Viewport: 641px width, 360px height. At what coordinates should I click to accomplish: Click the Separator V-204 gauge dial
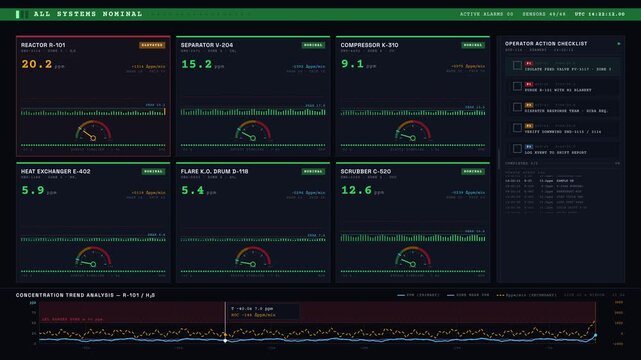click(253, 131)
